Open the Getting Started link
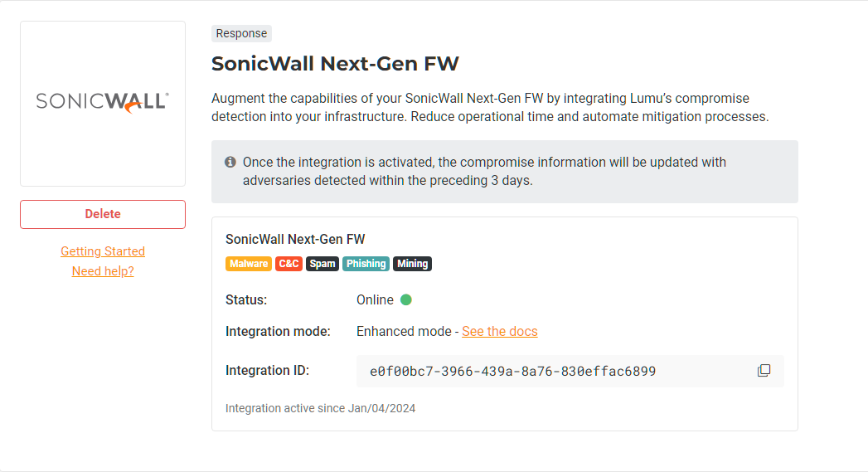868x472 pixels. [x=103, y=251]
